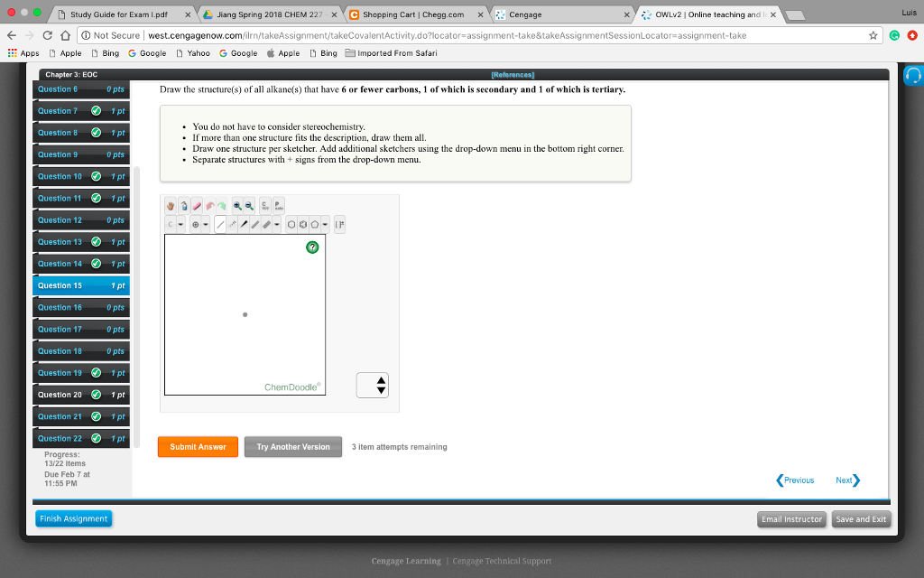Click the question list scrollbar
Image resolution: width=924 pixels, height=578 pixels.
click(x=137, y=307)
